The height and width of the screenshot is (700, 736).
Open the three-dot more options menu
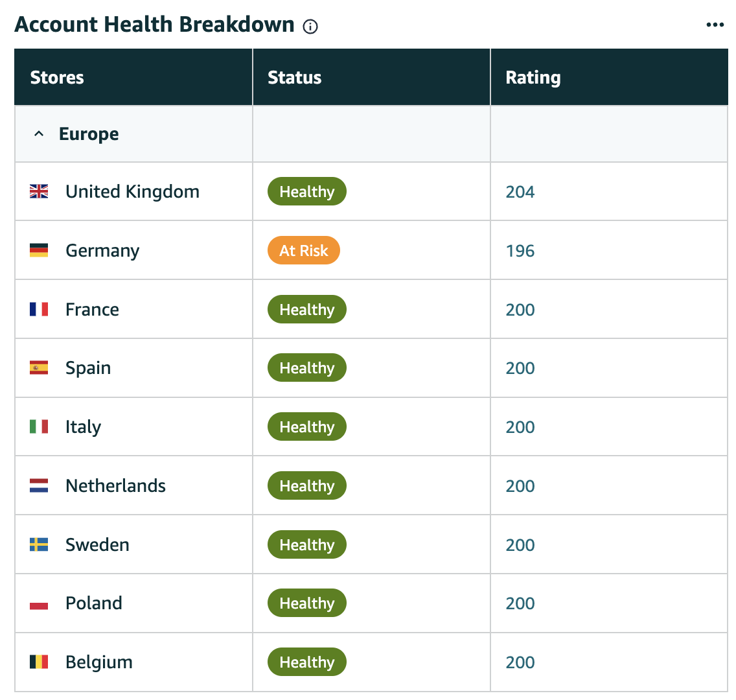coord(715,25)
